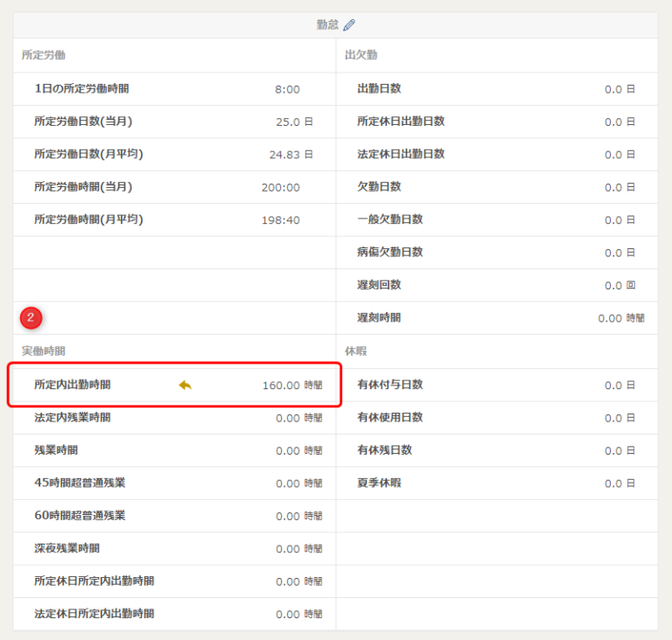The image size is (672, 640).
Task: Select the 所定労働 section header
Action: pyautogui.click(x=44, y=55)
